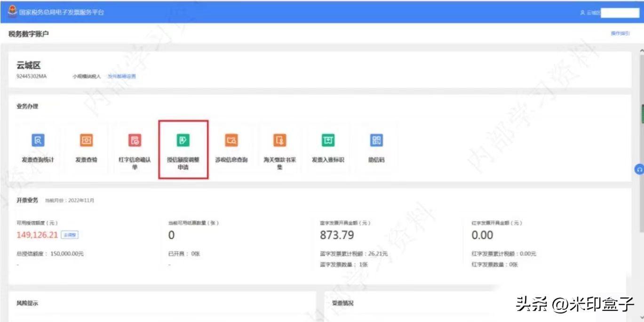Open the 涉税信息查询 tax info icon

coord(231,140)
